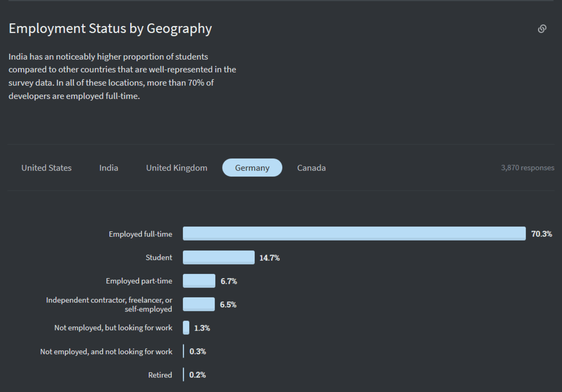Click the Employment Status by Geography heading

pos(110,28)
